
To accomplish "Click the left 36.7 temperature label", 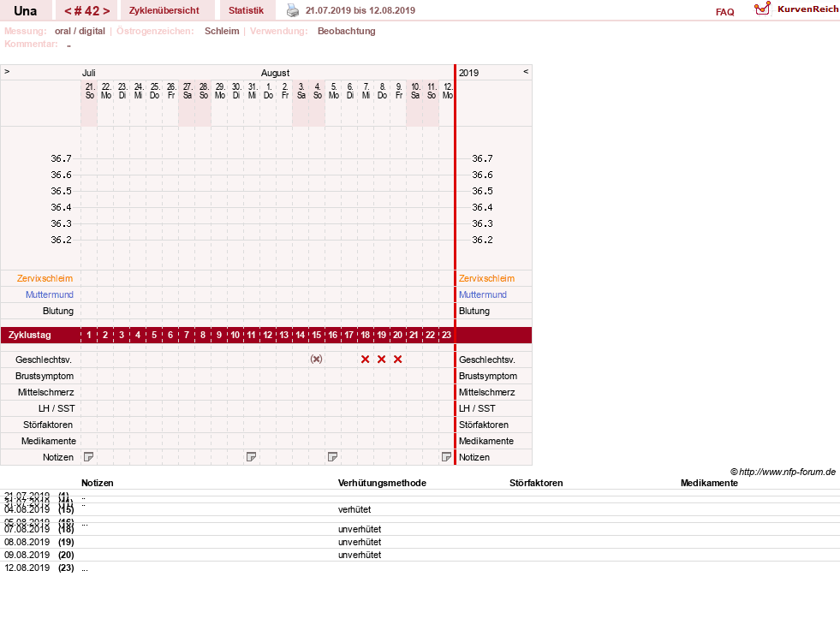I will click(61, 158).
